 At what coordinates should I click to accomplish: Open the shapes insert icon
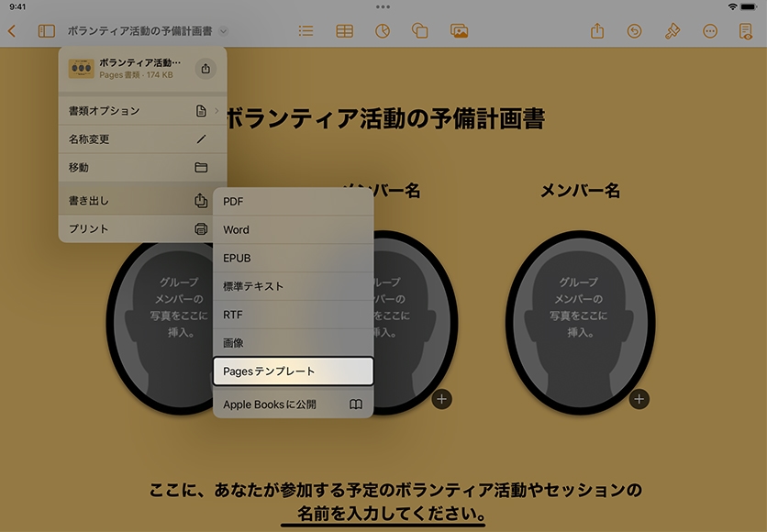tap(420, 31)
